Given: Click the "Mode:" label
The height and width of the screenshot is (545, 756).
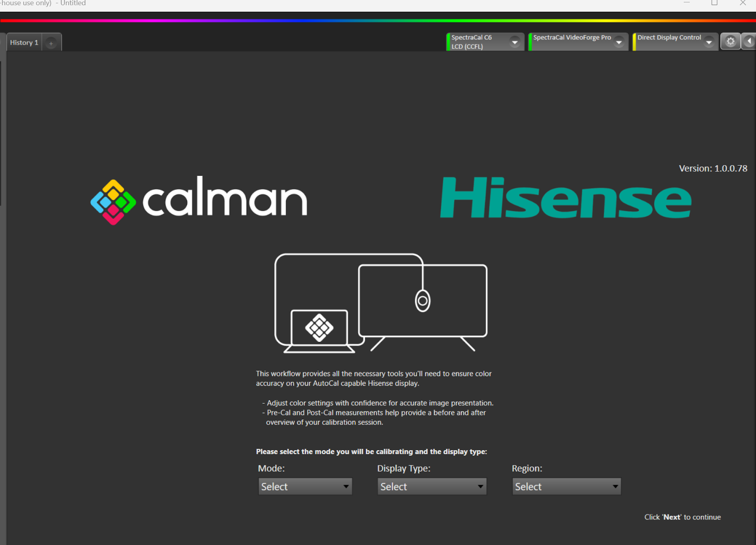Looking at the screenshot, I should (271, 468).
